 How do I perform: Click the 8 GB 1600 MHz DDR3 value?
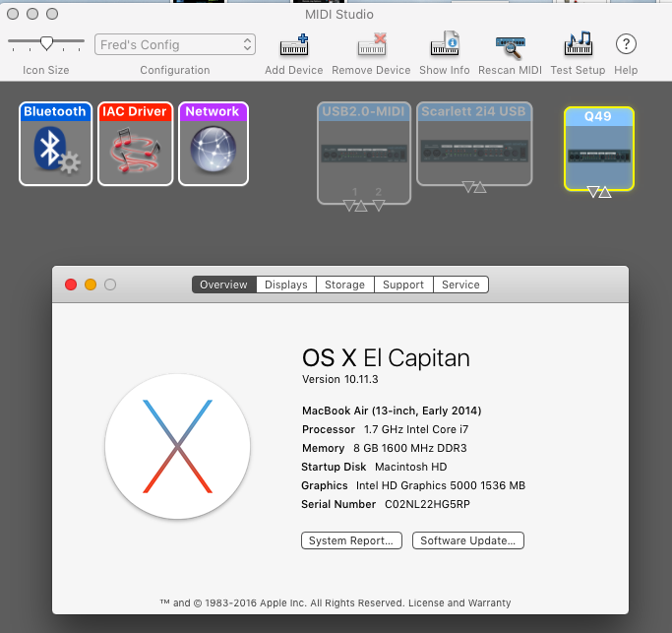pyautogui.click(x=410, y=448)
